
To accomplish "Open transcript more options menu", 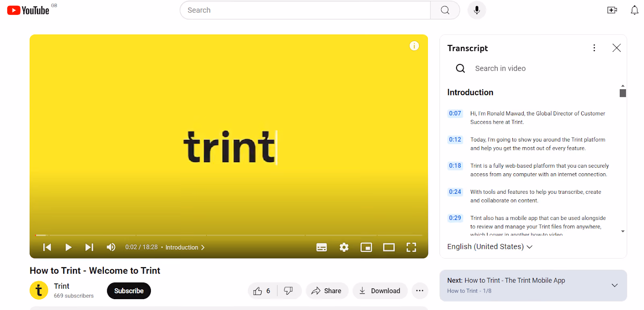I will pyautogui.click(x=594, y=48).
